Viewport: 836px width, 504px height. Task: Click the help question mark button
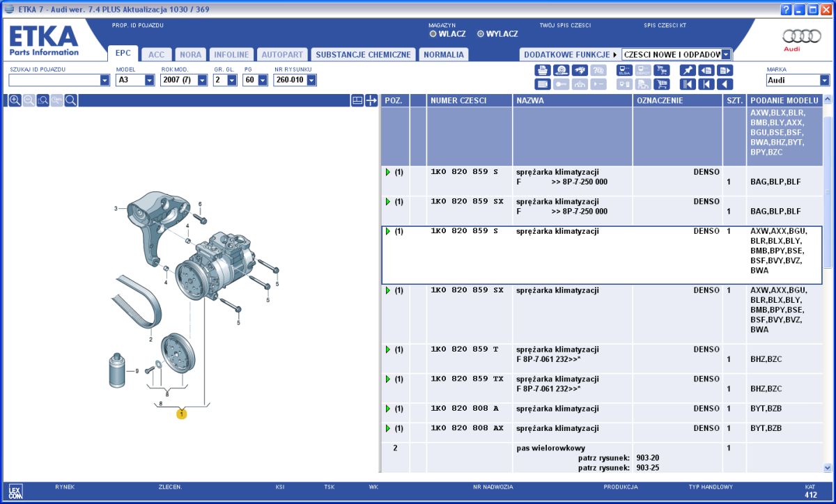[x=787, y=10]
